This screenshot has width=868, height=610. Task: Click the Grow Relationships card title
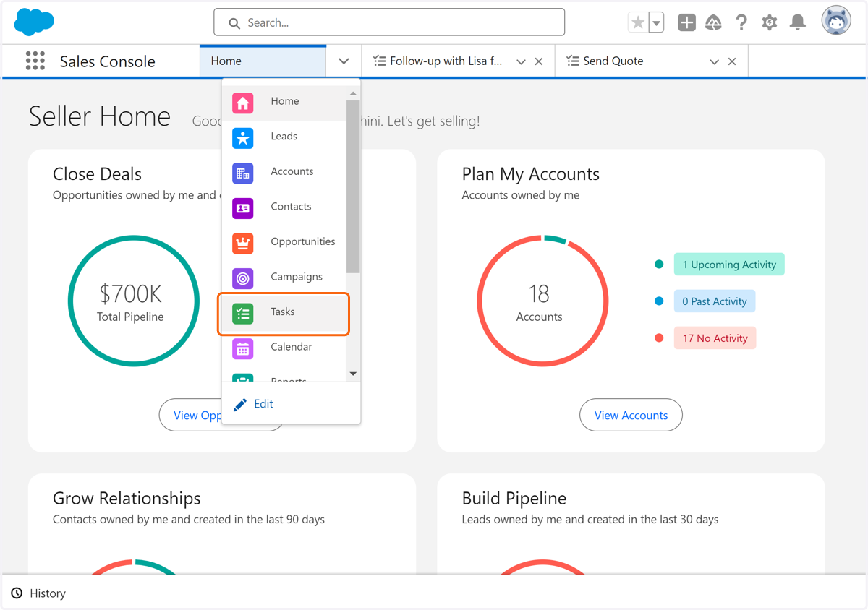tap(127, 499)
